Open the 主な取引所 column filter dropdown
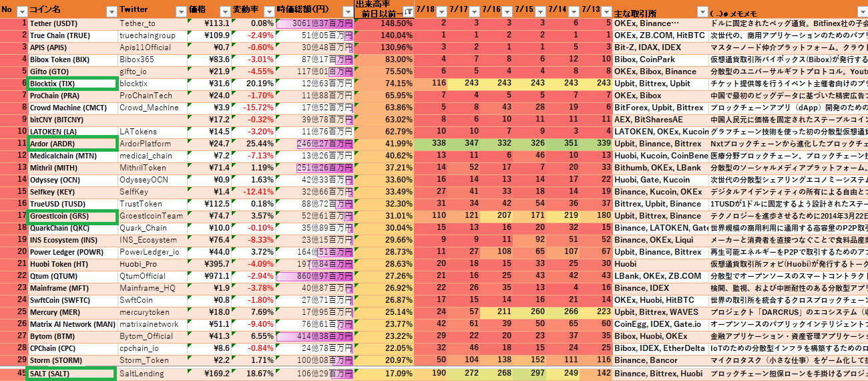 [702, 11]
